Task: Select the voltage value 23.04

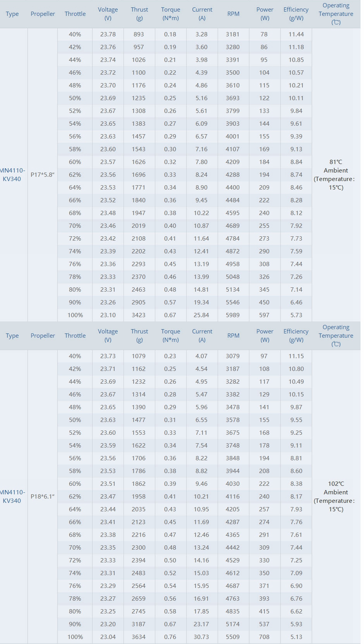Action: 108,637
